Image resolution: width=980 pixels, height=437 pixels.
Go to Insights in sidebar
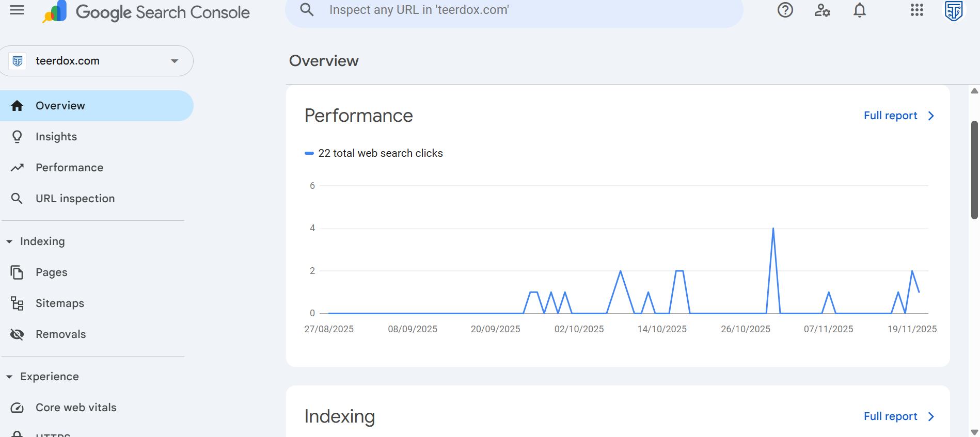coord(56,137)
